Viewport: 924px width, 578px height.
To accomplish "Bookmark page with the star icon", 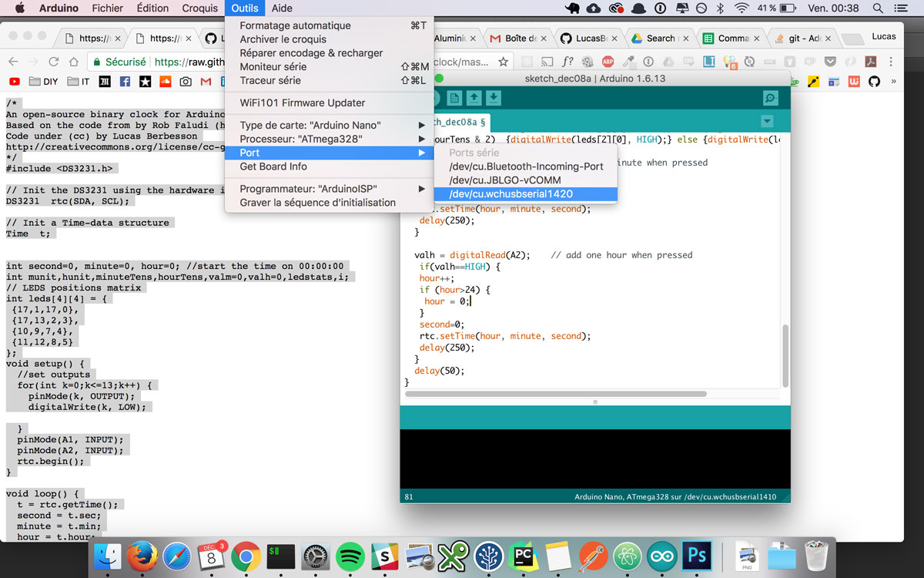I will [503, 62].
